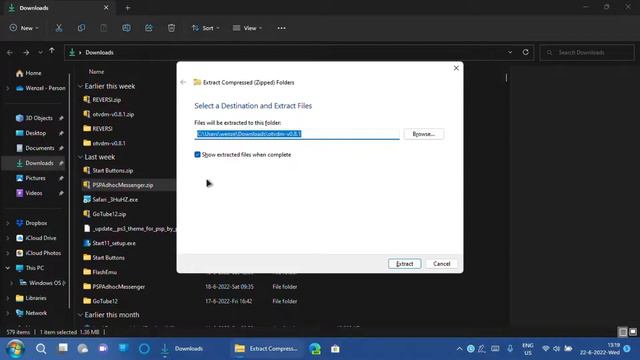This screenshot has height=360, width=640.
Task: Click the ENG US language indicator
Action: [x=528, y=349]
